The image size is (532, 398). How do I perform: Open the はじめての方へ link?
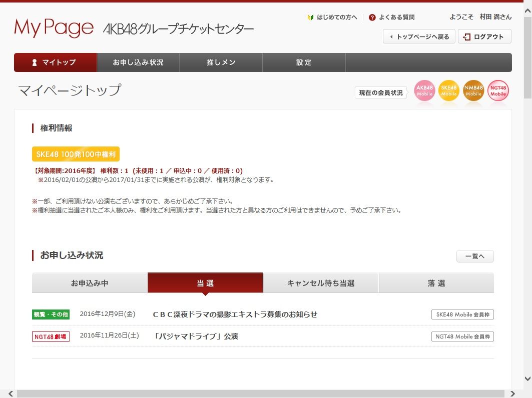coord(337,17)
